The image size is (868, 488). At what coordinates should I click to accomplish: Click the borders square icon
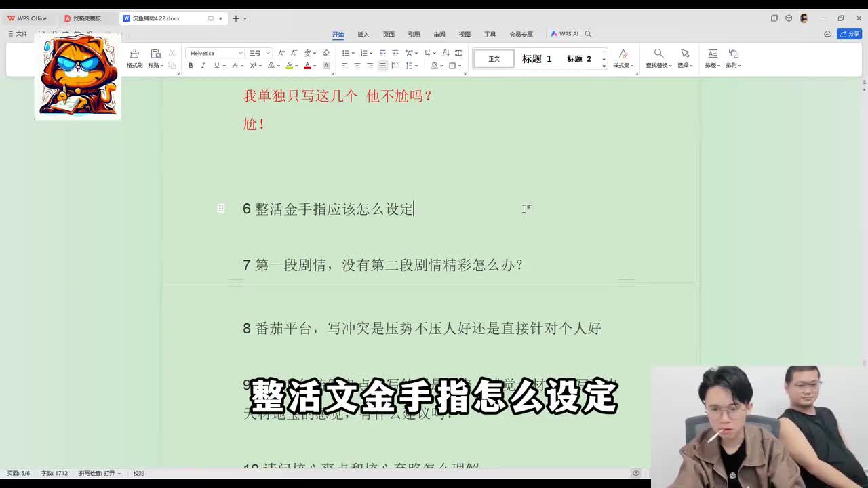452,66
